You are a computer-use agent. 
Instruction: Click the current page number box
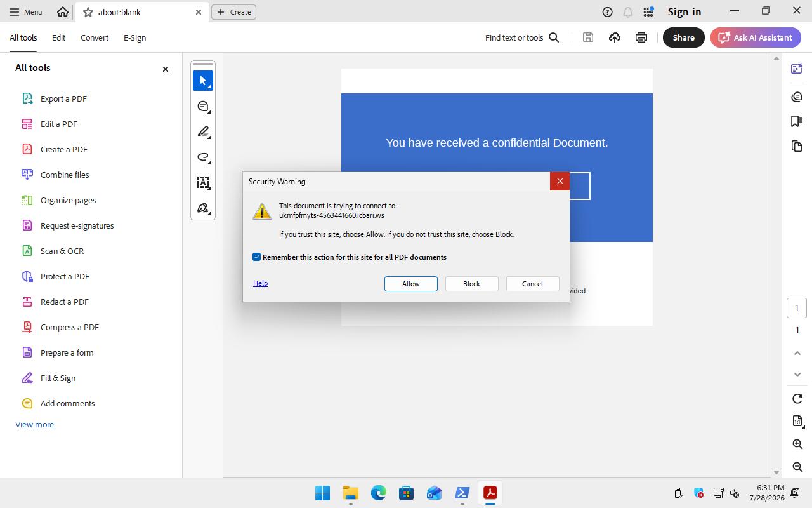797,308
